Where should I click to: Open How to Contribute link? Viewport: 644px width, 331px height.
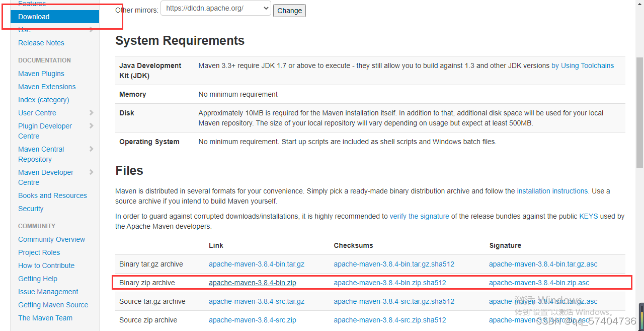click(46, 266)
